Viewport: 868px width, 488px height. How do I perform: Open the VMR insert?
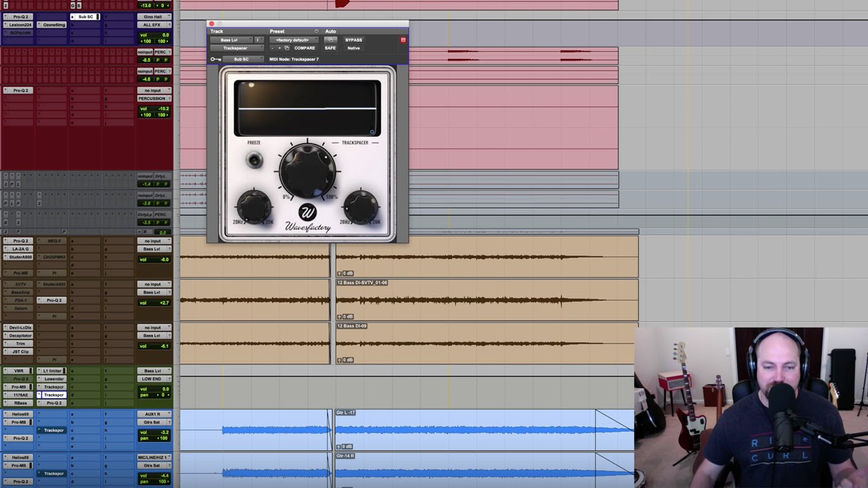click(x=20, y=371)
